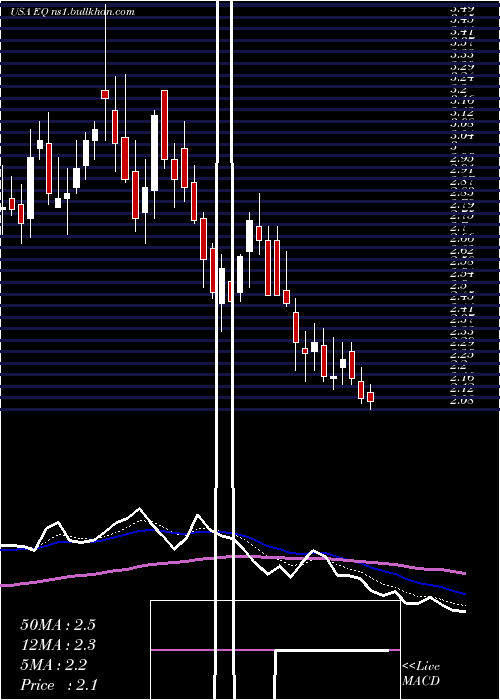Screen dimensions: 500x700
Task: Click the thick white 5MA line's highest peak
Action: (139, 509)
